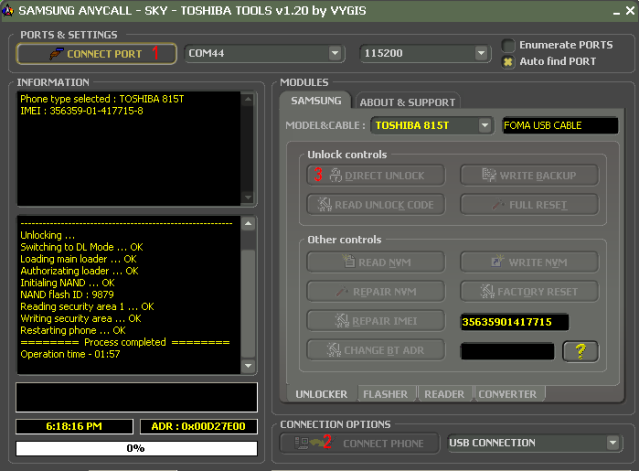The height and width of the screenshot is (471, 639).
Task: Click the WRITE NVM button label
Action: (538, 262)
